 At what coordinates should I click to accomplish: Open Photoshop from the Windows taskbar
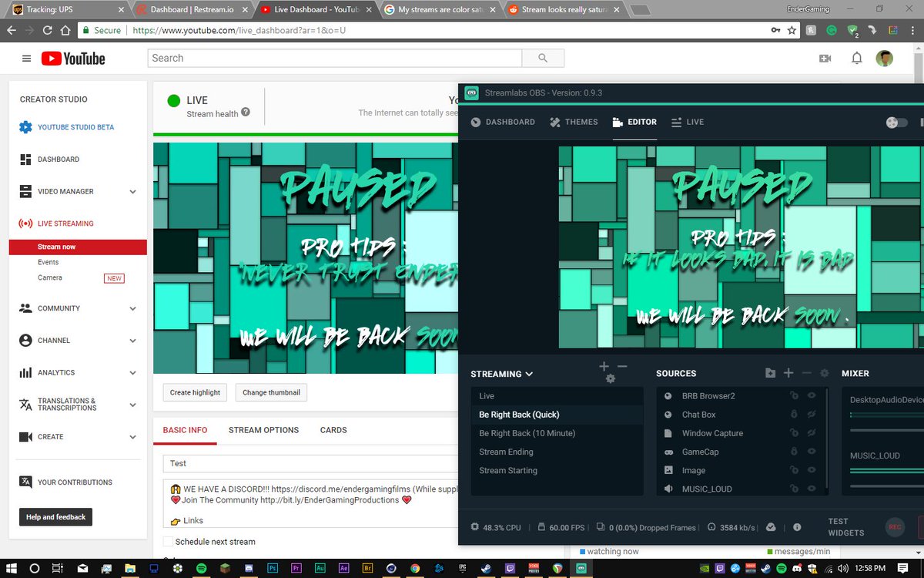tap(273, 568)
